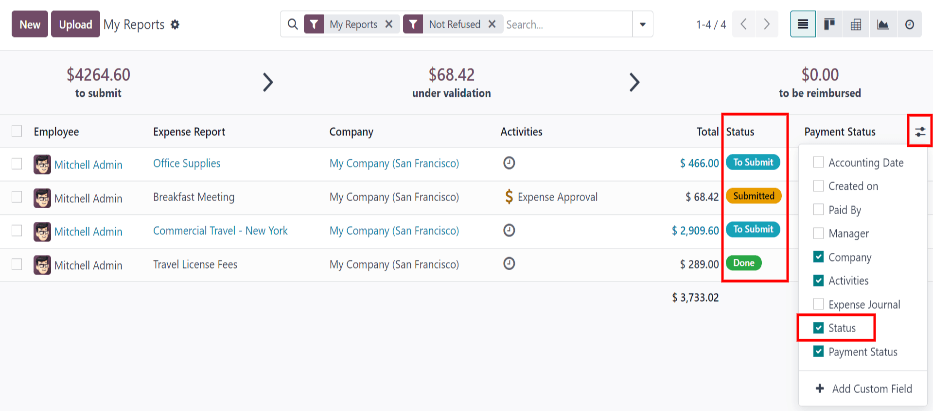Image resolution: width=933 pixels, height=411 pixels.
Task: Expand the search options dropdown arrow
Action: point(642,24)
